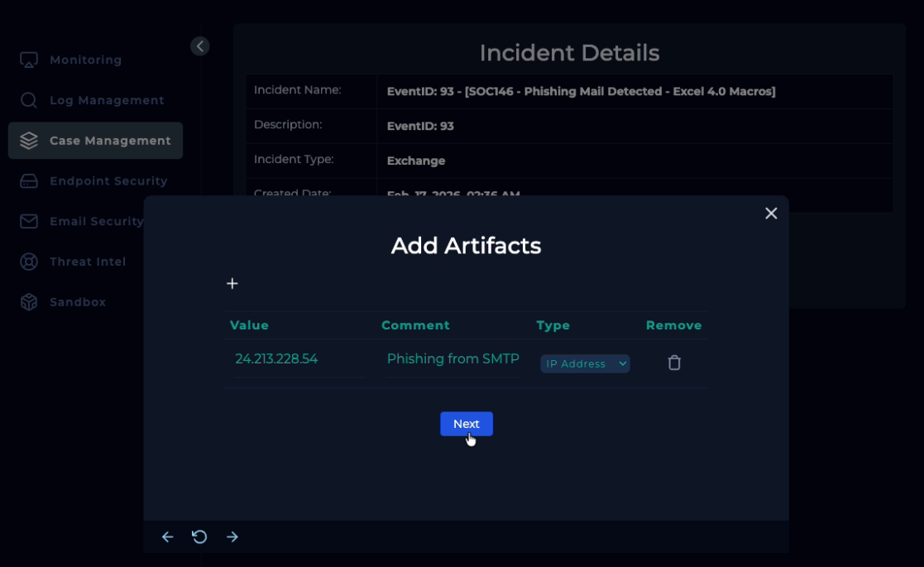Collapse the sidebar with chevron button

[200, 46]
